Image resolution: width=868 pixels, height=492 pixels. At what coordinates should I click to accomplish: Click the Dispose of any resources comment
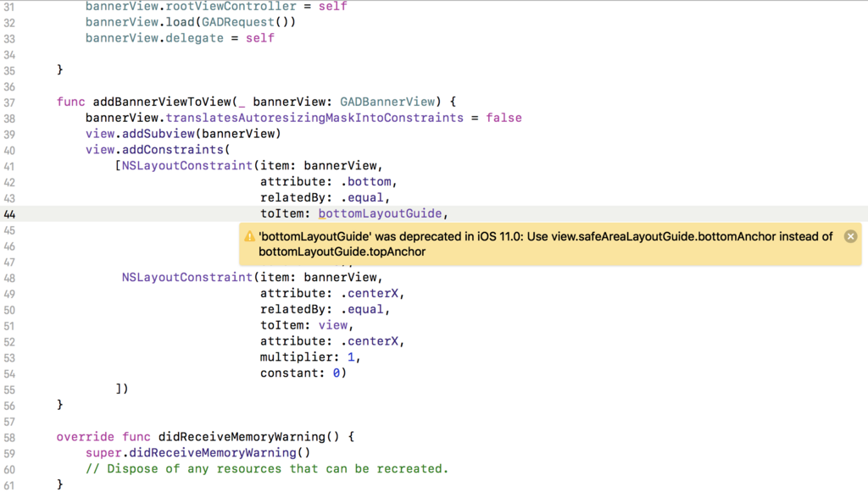point(267,469)
